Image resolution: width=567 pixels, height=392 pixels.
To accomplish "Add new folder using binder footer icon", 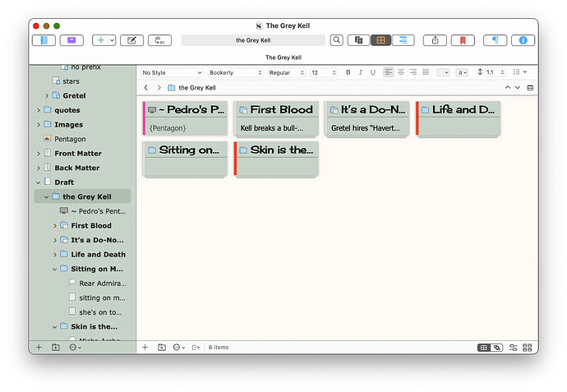I will (55, 347).
